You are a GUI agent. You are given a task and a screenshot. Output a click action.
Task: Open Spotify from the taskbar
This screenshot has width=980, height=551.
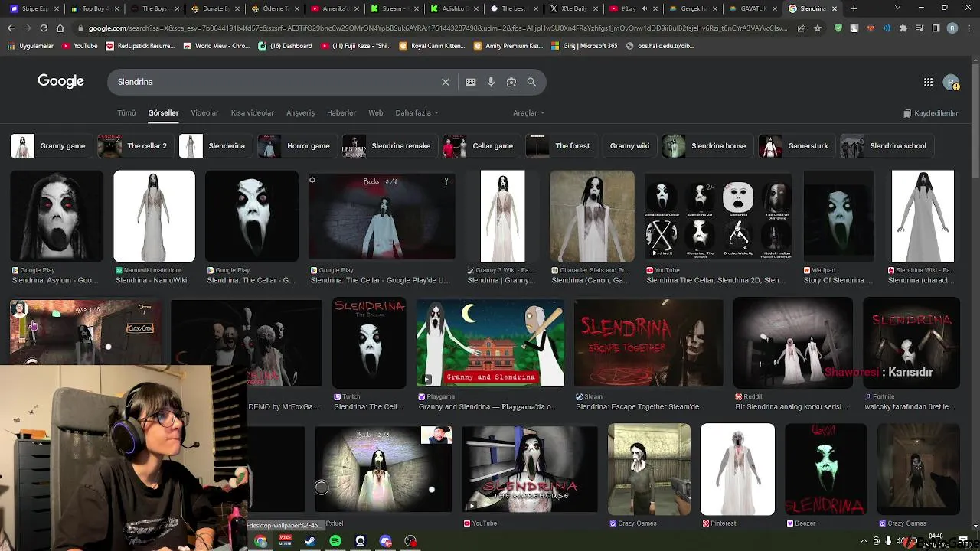click(x=335, y=541)
